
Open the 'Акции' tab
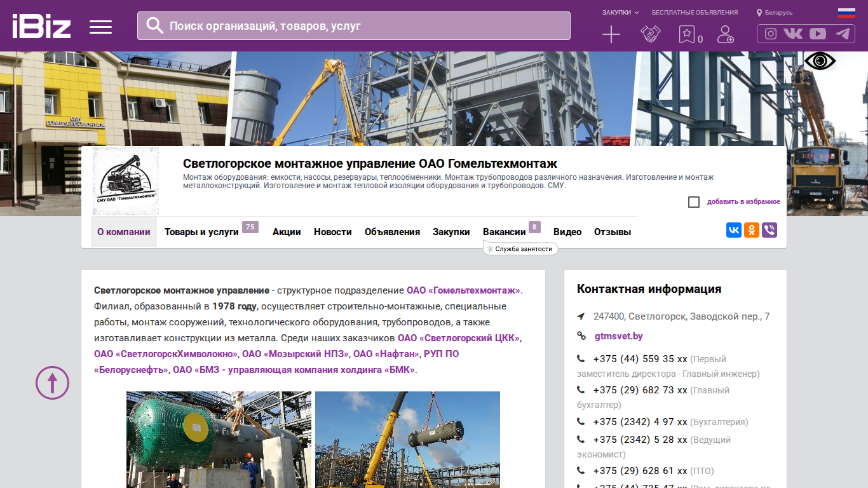[x=287, y=232]
